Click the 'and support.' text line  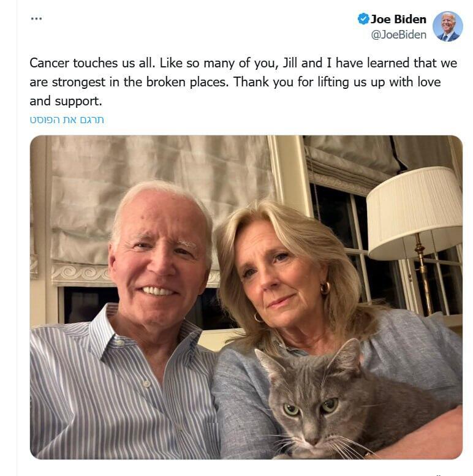(66, 101)
